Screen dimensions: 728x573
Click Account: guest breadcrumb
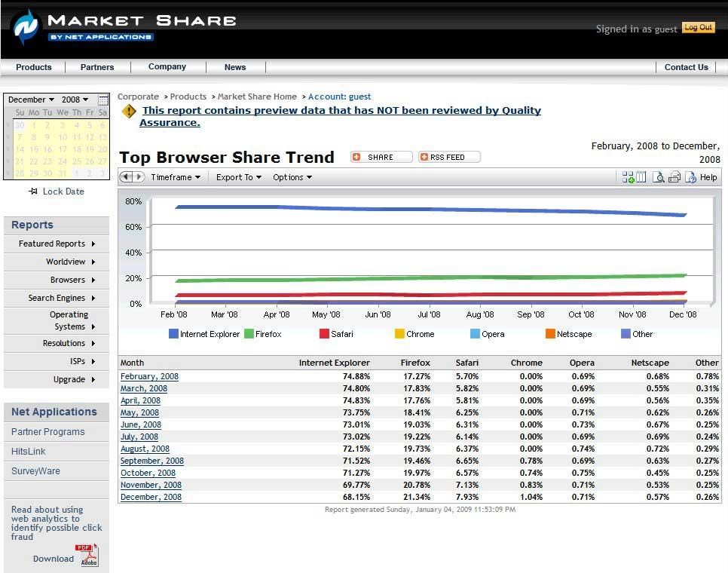(x=339, y=97)
